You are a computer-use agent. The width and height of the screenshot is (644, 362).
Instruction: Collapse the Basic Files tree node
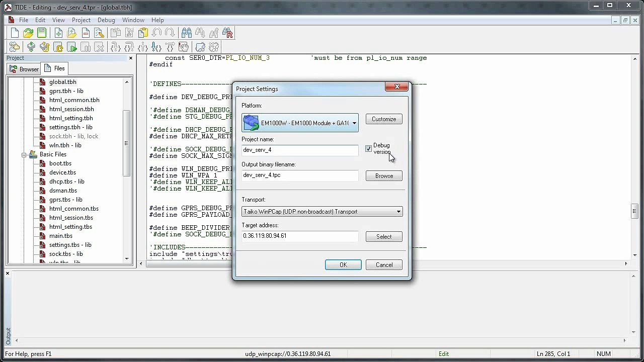[x=24, y=154]
